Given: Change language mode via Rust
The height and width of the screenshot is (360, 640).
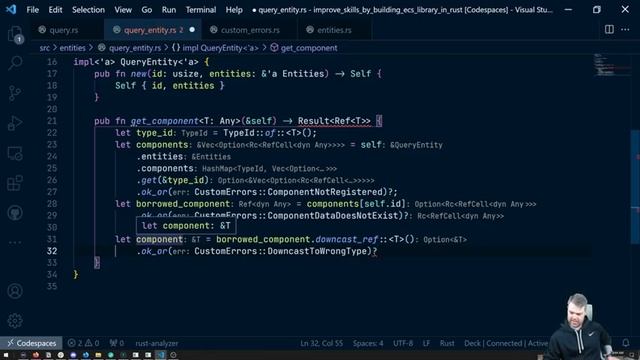Looking at the screenshot, I should 447,343.
